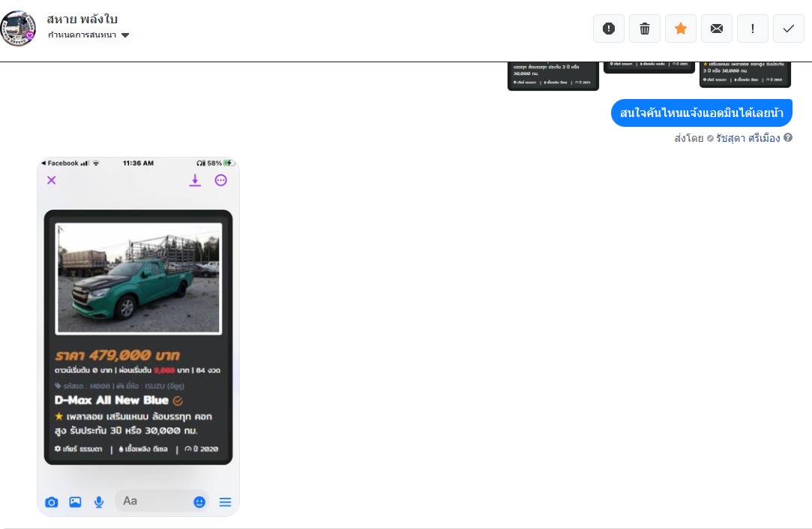Click the purple X in phone screenshot
Image resolution: width=812 pixels, height=529 pixels.
coord(51,180)
